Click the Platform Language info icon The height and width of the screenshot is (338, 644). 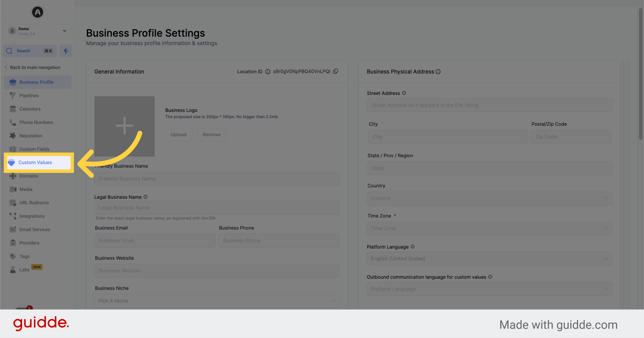pyautogui.click(x=413, y=247)
